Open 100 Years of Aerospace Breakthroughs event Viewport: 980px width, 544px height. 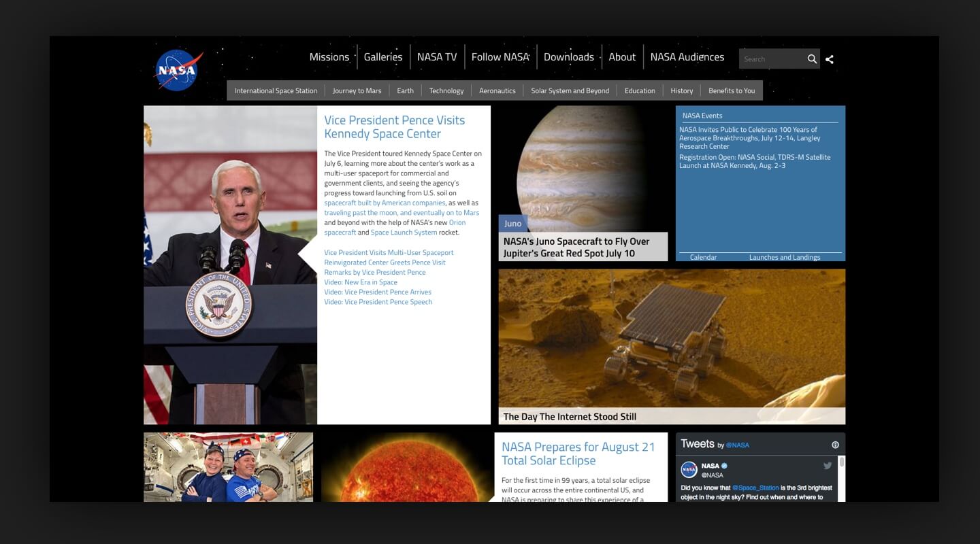[x=750, y=138]
